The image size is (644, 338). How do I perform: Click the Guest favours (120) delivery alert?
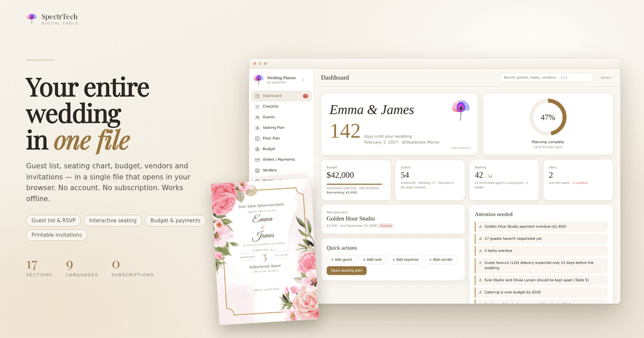pyautogui.click(x=541, y=265)
